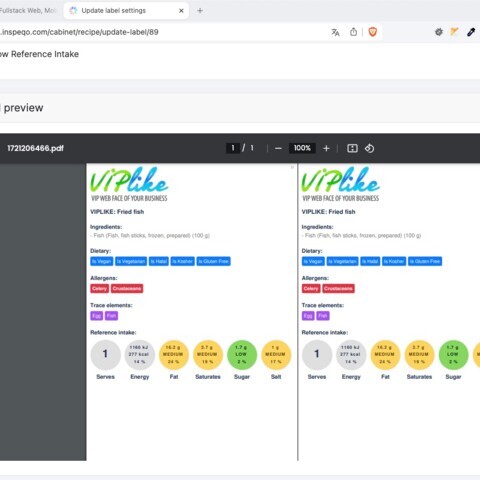This screenshot has height=480, width=480.
Task: Close the Update label settings tab
Action: (181, 11)
